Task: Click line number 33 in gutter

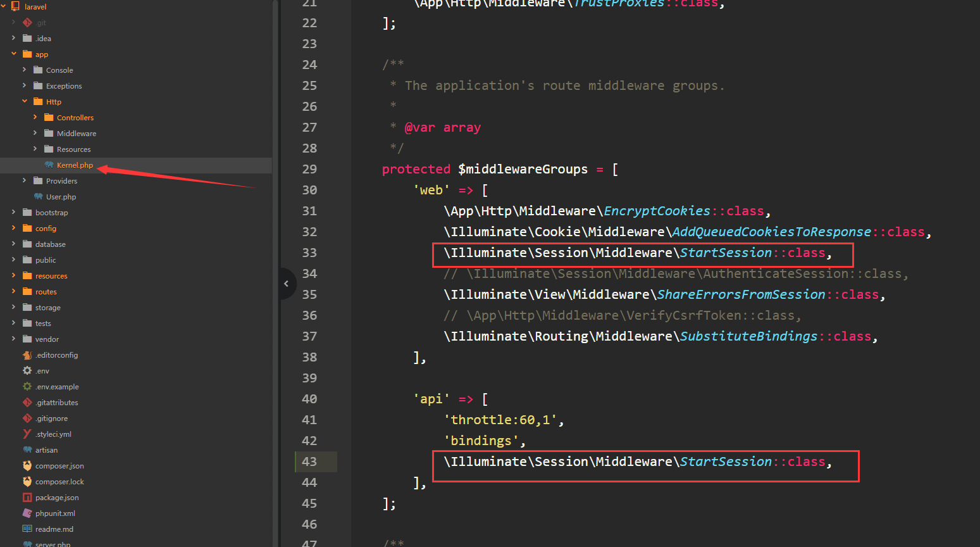Action: tap(309, 253)
